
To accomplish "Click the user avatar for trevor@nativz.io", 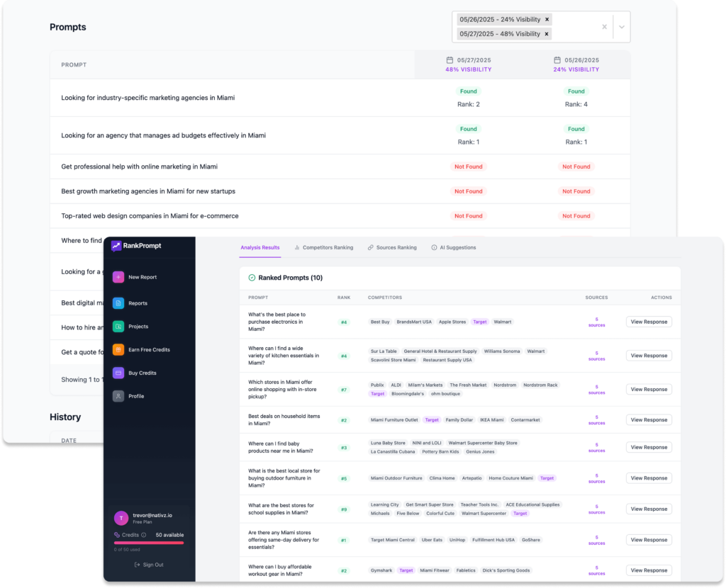I will point(121,518).
